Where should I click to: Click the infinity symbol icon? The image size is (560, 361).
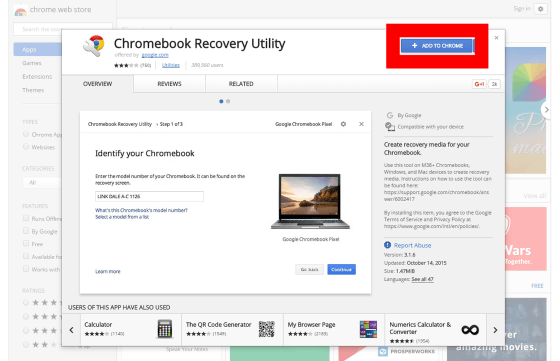[x=470, y=330]
